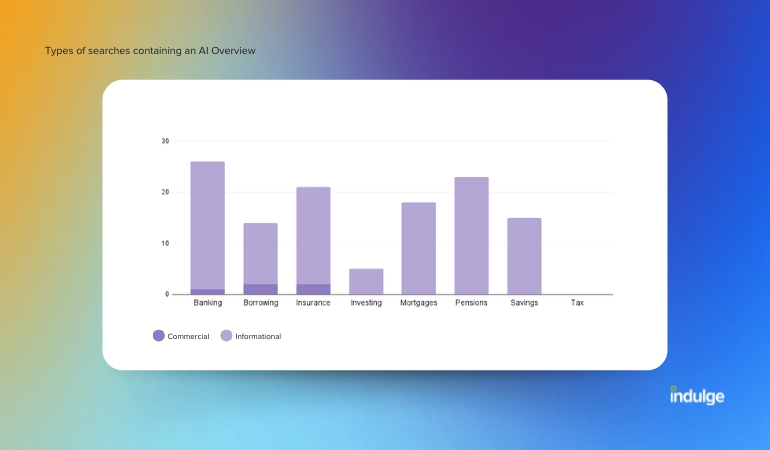Image resolution: width=770 pixels, height=450 pixels.
Task: Click the Informational legend label
Action: pyautogui.click(x=258, y=337)
